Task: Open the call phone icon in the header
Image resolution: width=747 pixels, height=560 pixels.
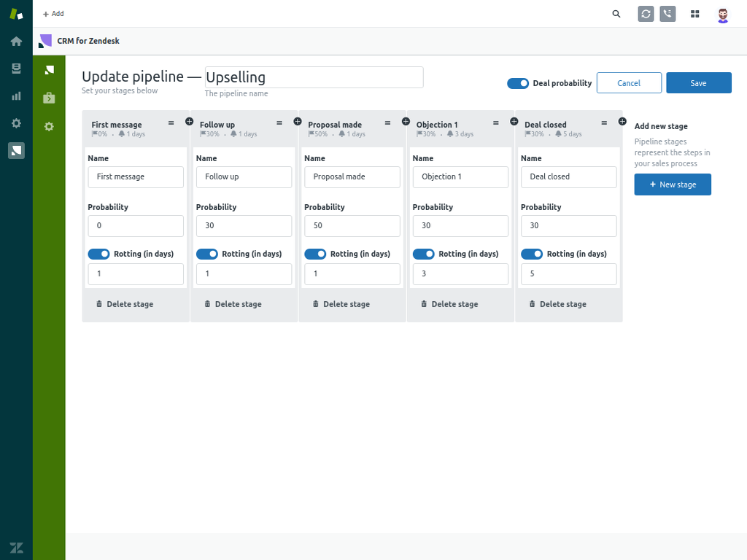Action: tap(667, 13)
